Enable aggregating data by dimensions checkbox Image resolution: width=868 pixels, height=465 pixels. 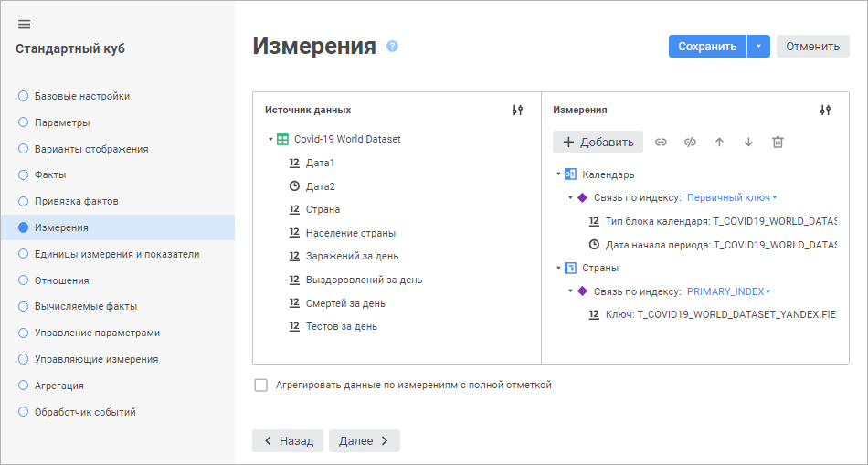tap(261, 386)
